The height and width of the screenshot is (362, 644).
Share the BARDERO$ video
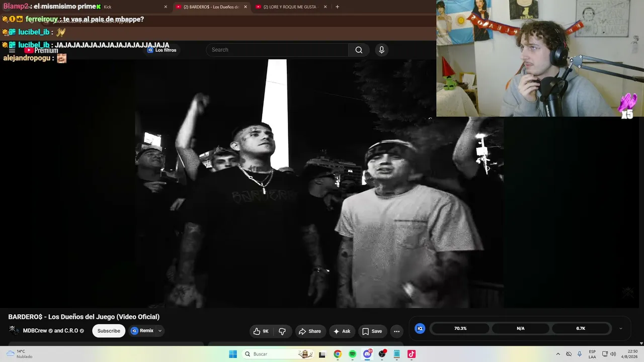(x=310, y=331)
